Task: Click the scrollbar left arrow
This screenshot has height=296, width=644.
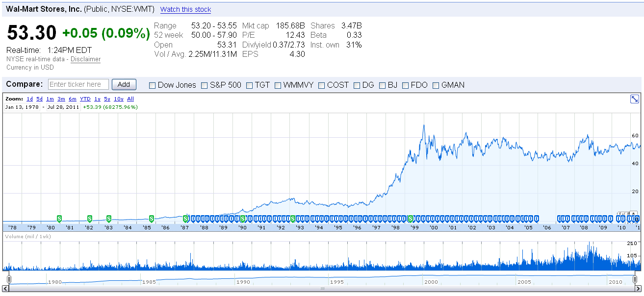Action: (6, 289)
